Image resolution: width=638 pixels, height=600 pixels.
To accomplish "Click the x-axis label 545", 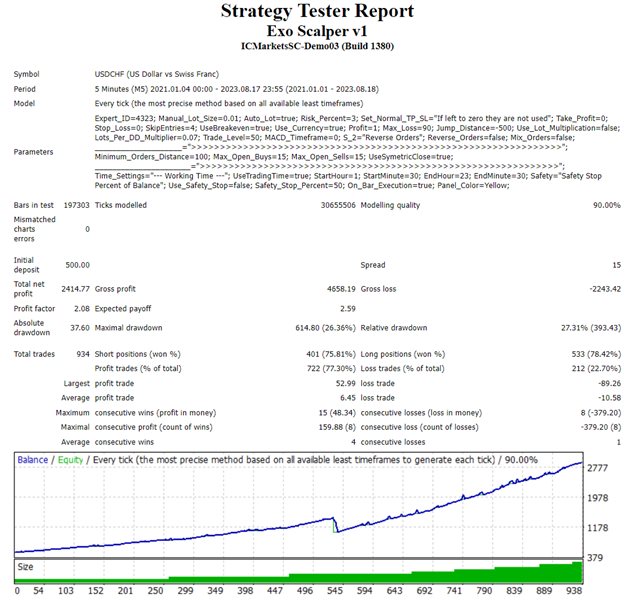I will pyautogui.click(x=335, y=591).
